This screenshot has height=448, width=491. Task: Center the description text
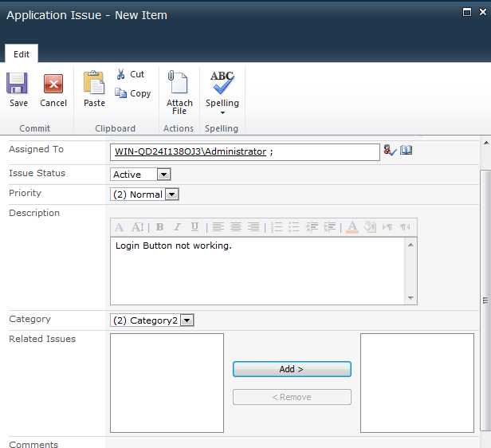[x=236, y=227]
